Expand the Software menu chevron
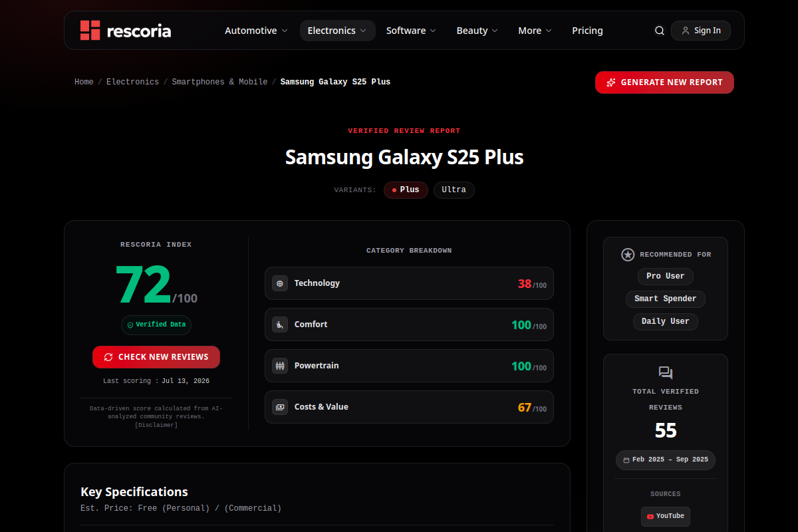Viewport: 798px width, 532px height. coord(433,31)
